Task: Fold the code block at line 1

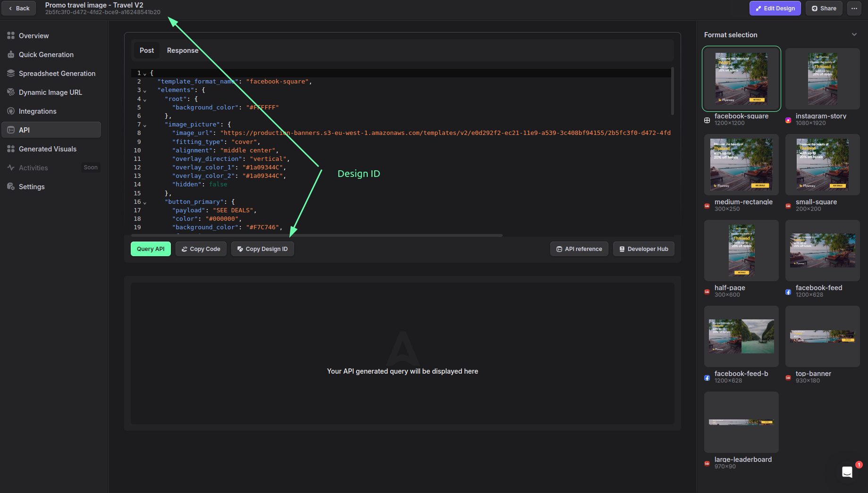Action: tap(145, 74)
